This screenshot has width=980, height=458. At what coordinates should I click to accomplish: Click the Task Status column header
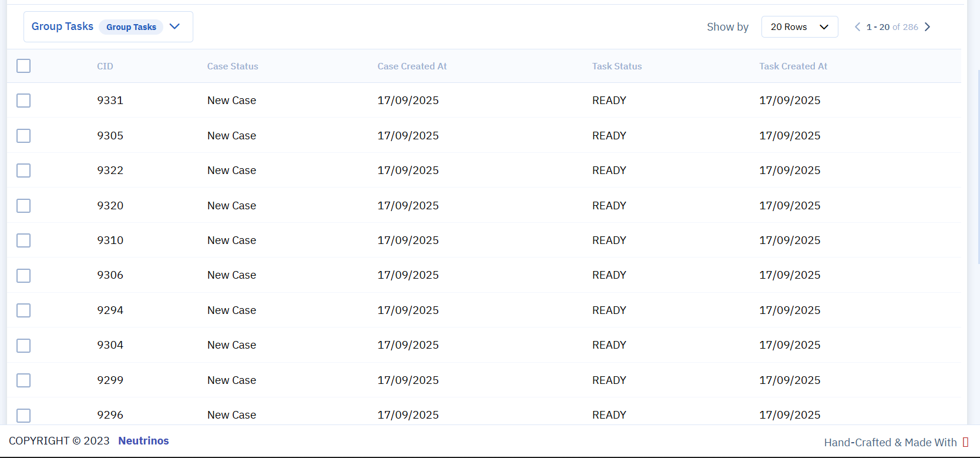(x=617, y=66)
